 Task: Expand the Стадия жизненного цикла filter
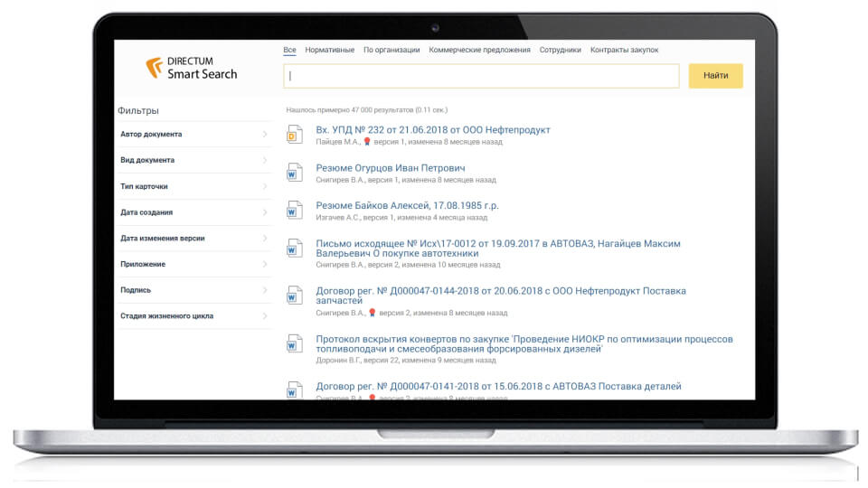tap(193, 316)
